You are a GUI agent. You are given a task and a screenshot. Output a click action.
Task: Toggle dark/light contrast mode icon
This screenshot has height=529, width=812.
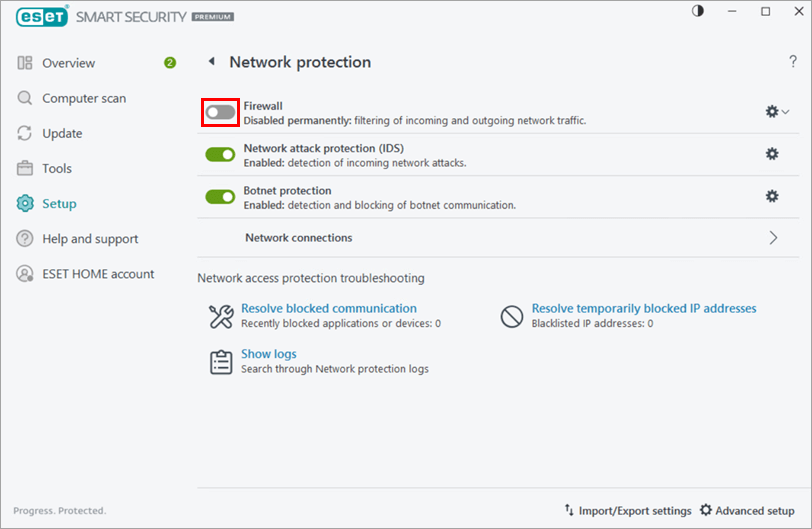(x=698, y=11)
